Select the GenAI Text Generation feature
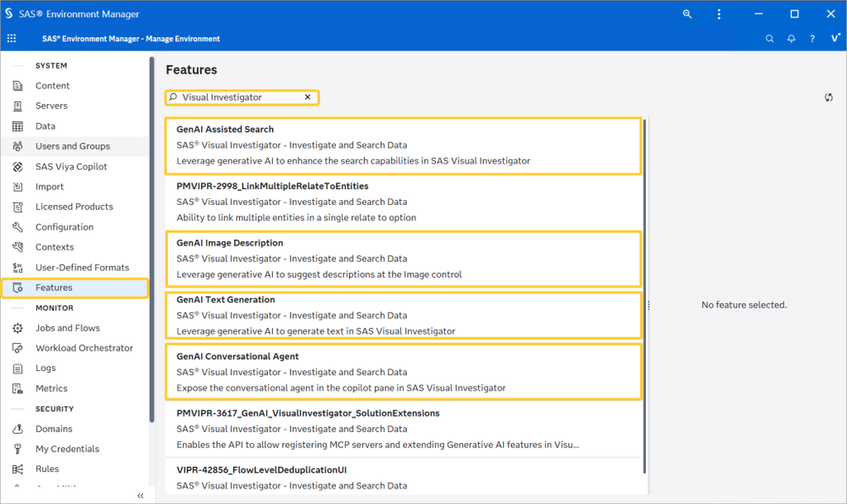Image resolution: width=847 pixels, height=504 pixels. pos(404,315)
